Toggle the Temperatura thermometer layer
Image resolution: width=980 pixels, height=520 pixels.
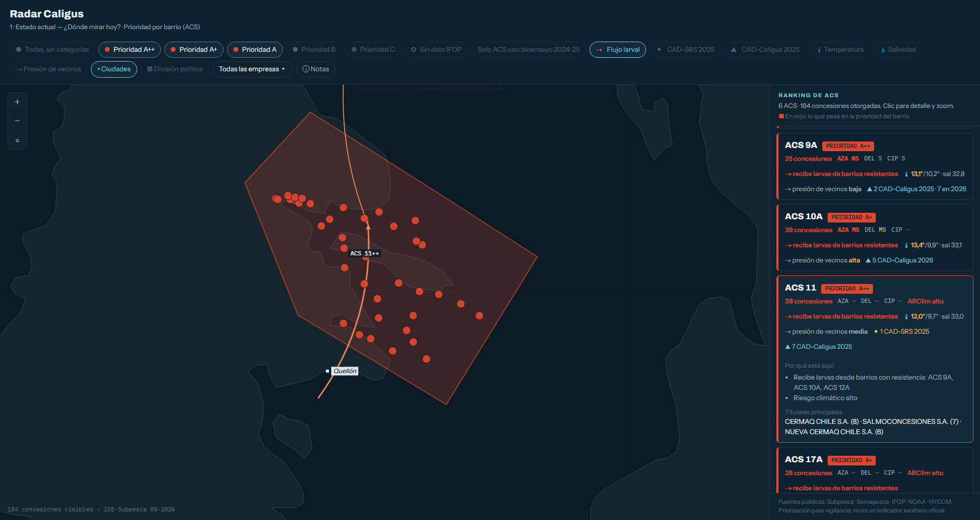click(x=840, y=50)
